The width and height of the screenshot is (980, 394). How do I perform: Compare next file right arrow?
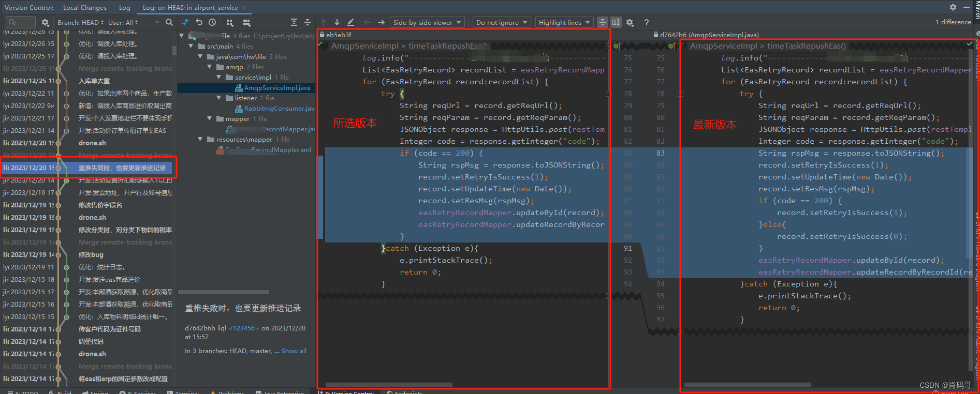(381, 22)
